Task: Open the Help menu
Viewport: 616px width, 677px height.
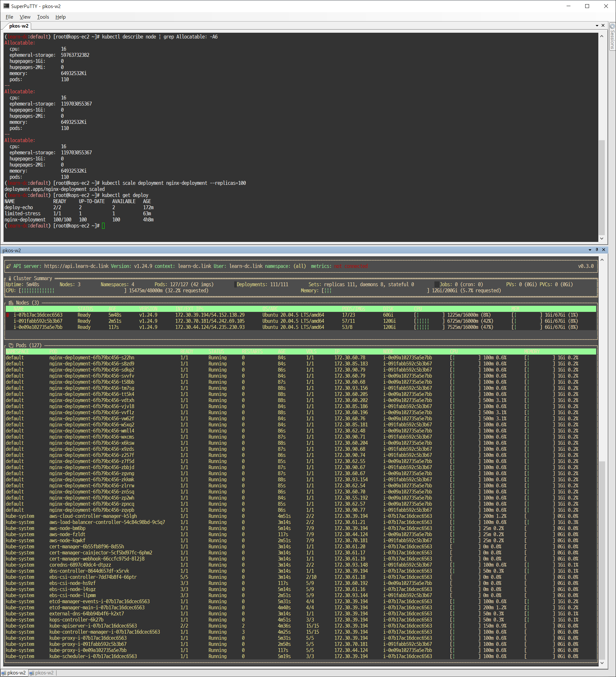Action: coord(60,17)
